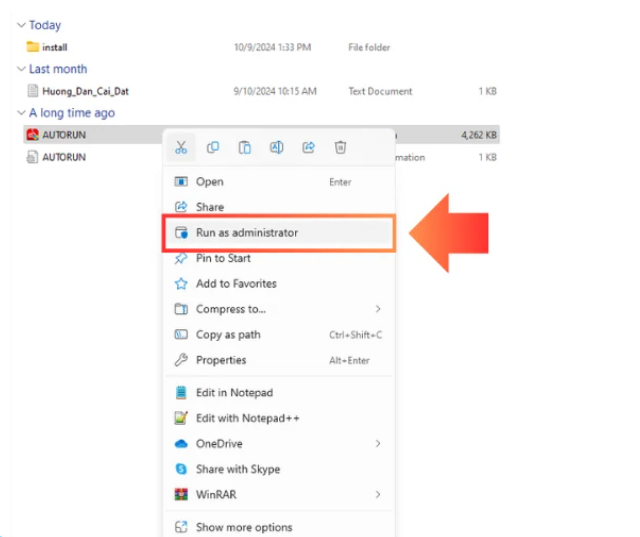640x537 pixels.
Task: Collapse the Today group
Action: point(22,25)
